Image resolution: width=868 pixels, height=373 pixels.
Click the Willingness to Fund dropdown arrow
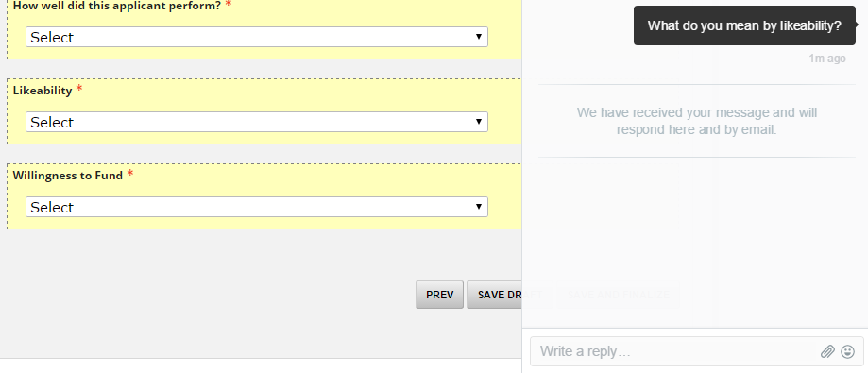479,207
